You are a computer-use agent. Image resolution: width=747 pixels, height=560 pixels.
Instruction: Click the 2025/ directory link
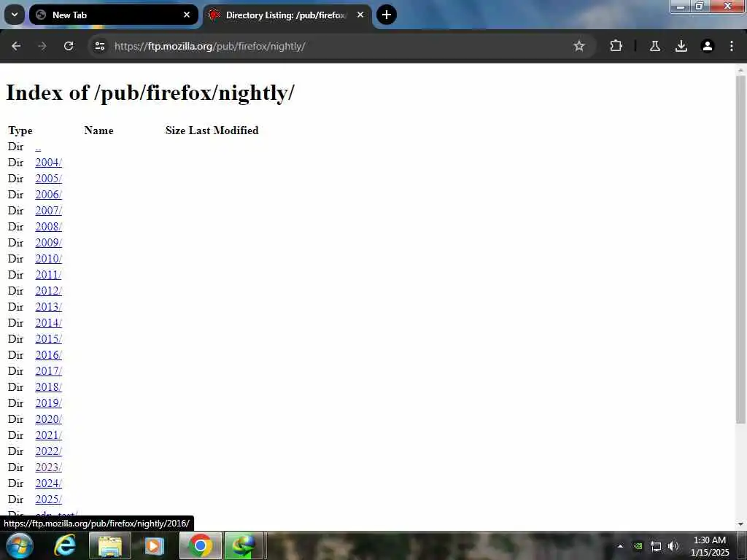[49, 499]
